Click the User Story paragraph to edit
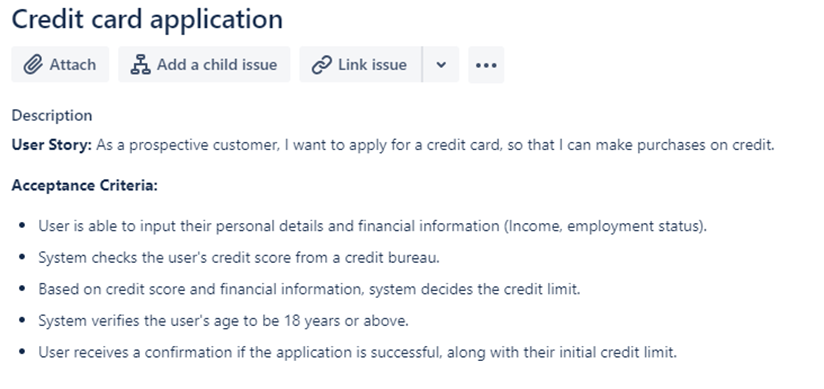The width and height of the screenshot is (824, 389). (x=393, y=145)
